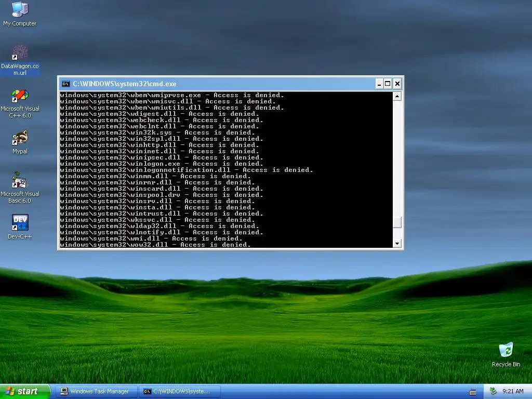
Task: Click the scroll down arrow in cmd window
Action: click(397, 243)
